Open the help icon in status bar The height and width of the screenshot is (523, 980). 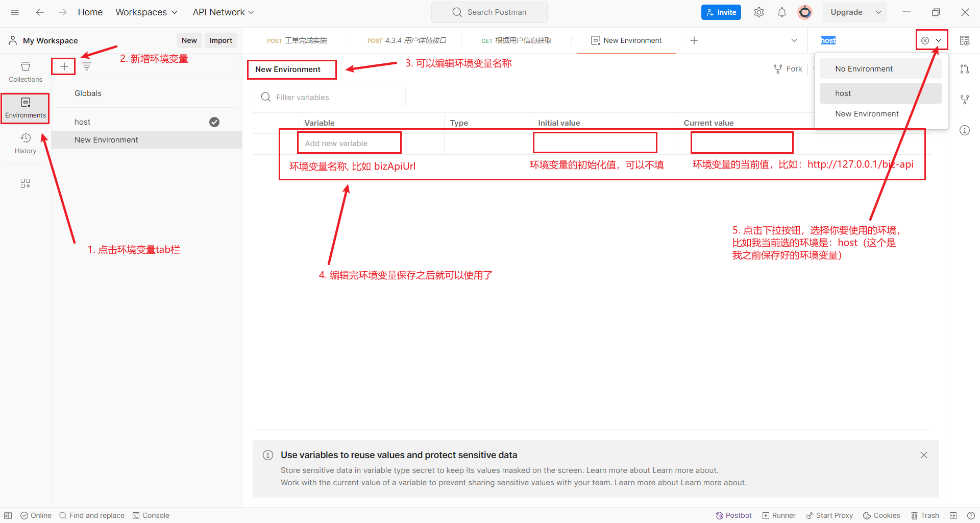point(971,515)
